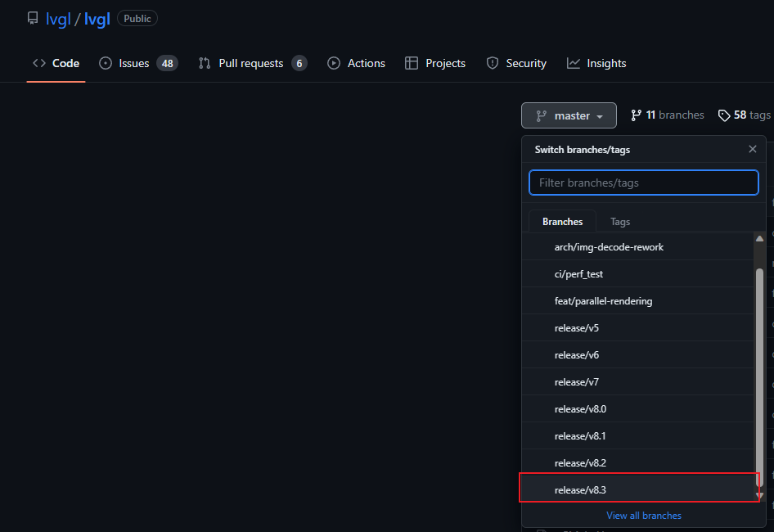
Task: Select branch release/v8.2
Action: tap(637, 463)
